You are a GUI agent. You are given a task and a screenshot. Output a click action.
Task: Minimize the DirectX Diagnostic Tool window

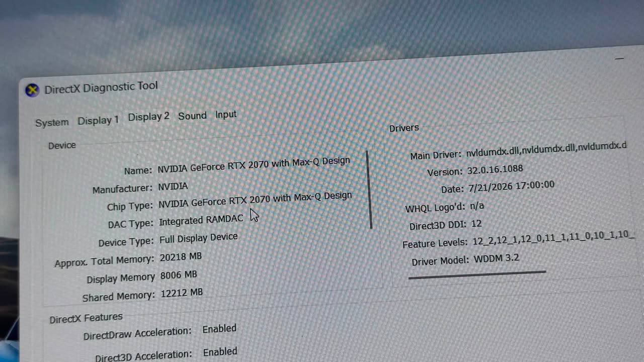tap(619, 58)
